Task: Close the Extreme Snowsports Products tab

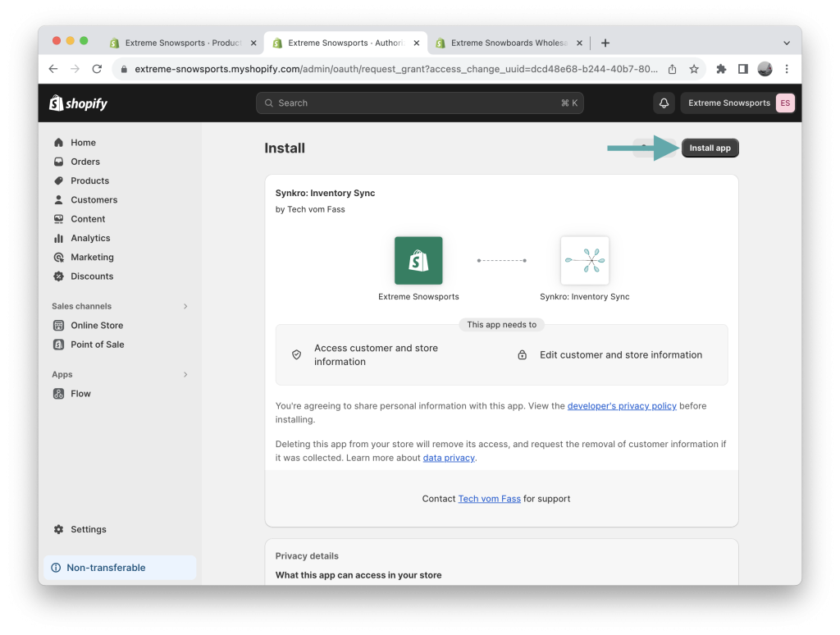Action: pos(253,43)
